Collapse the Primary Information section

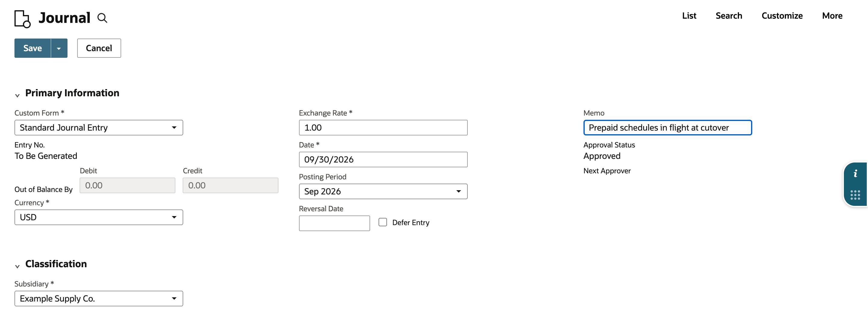click(17, 96)
